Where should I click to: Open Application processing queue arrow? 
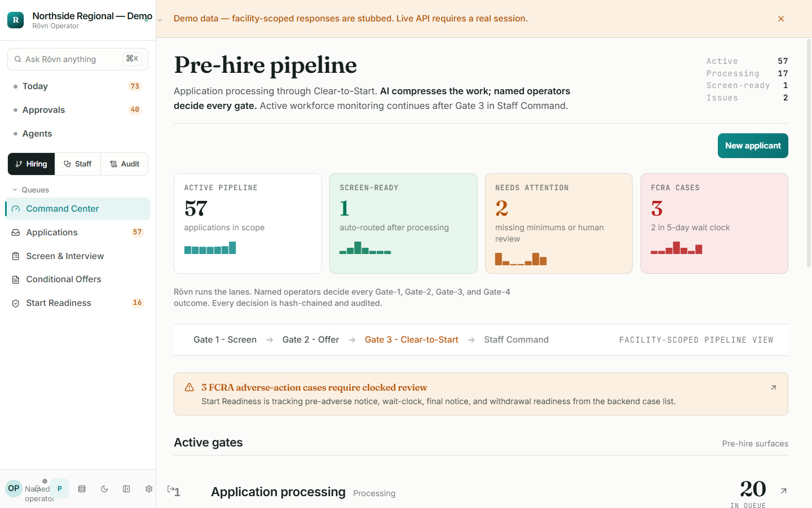[x=784, y=491]
